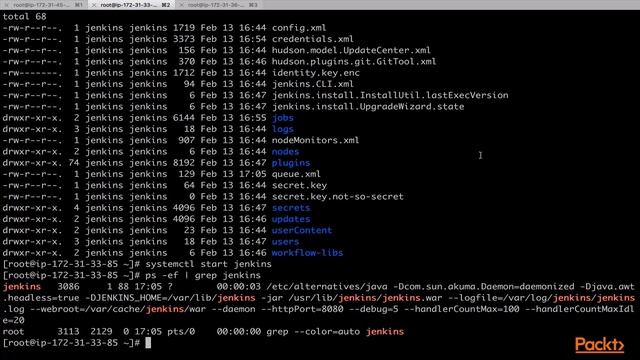640x360 pixels.
Task: Click the process ID 3113
Action: [x=68, y=331]
